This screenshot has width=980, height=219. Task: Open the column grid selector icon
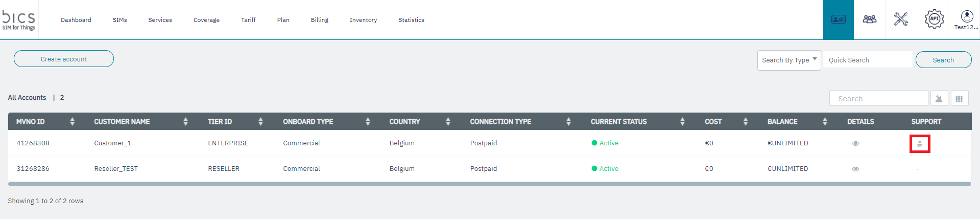[x=959, y=98]
